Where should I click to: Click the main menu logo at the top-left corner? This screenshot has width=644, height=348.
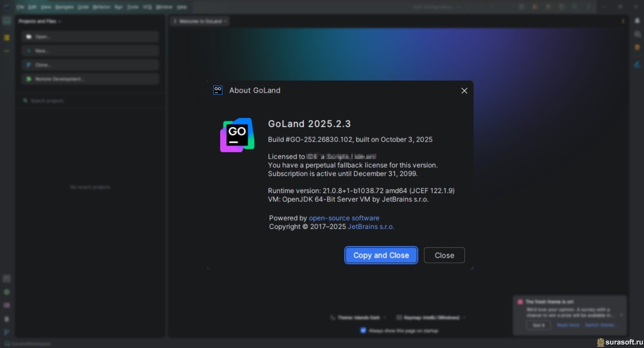(x=7, y=7)
